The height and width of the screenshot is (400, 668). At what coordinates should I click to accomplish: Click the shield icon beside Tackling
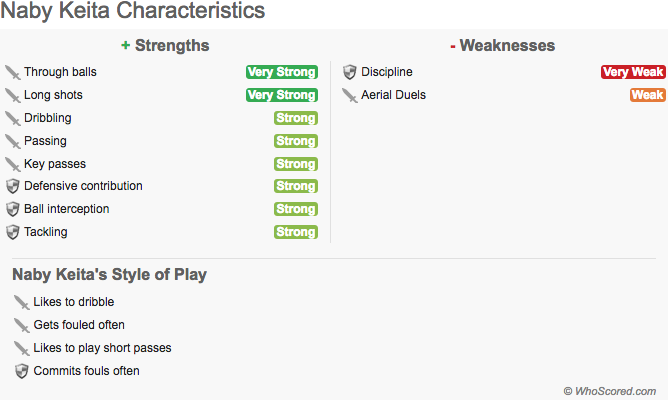[12, 232]
